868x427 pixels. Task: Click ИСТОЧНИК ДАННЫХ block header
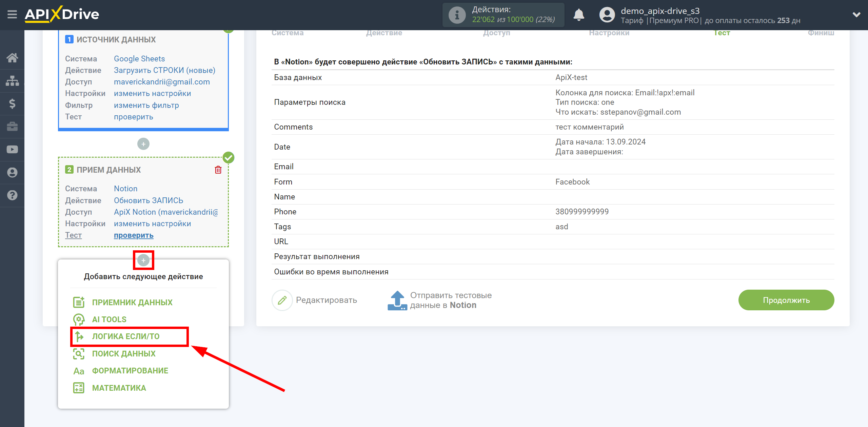[x=116, y=40]
